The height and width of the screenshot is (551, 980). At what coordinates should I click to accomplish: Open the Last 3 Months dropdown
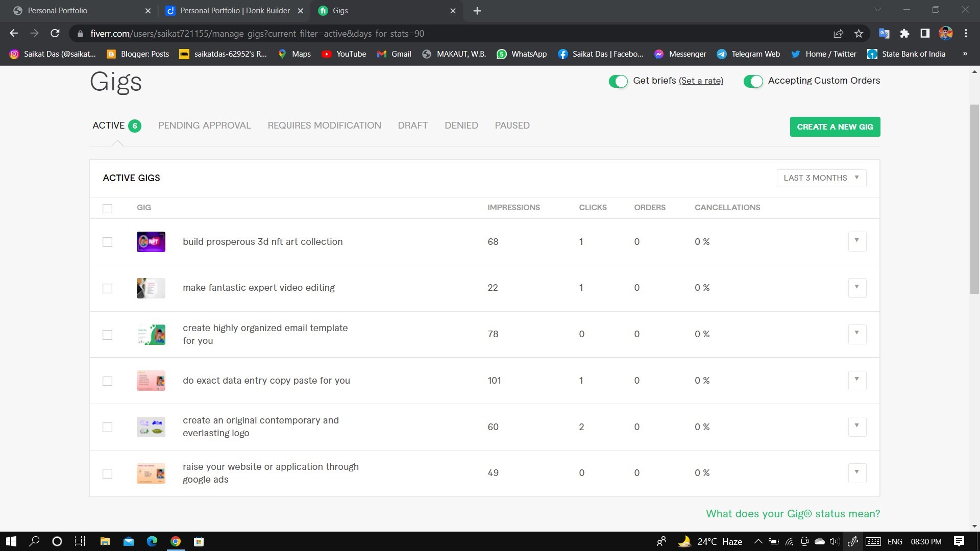(821, 178)
